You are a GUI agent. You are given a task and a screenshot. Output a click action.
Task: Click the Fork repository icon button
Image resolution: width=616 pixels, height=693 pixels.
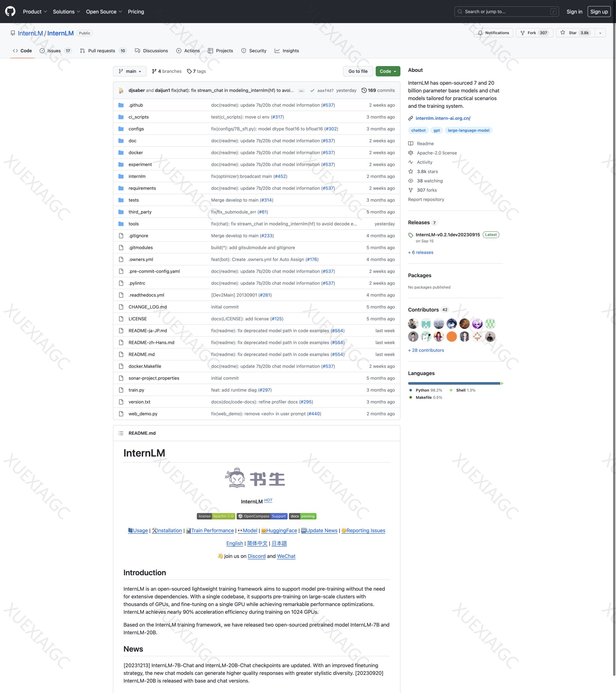(522, 33)
